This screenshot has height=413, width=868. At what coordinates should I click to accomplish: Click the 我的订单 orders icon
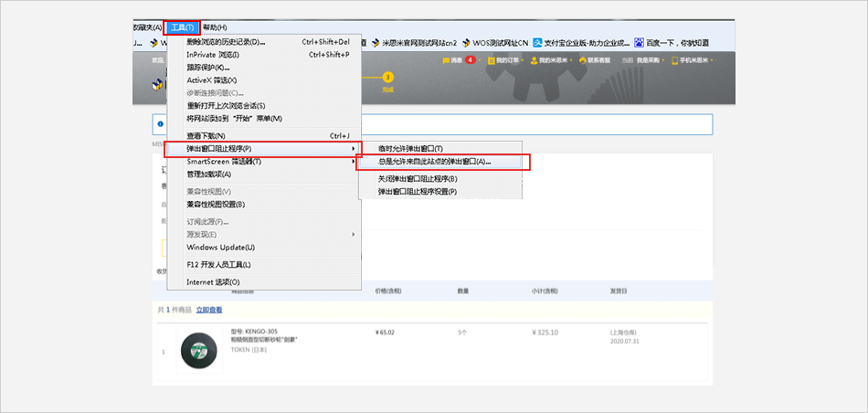(x=490, y=60)
